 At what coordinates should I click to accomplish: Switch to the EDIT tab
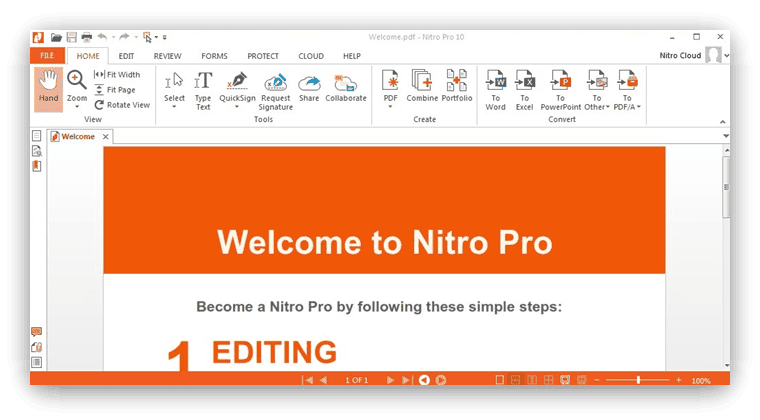click(x=126, y=56)
